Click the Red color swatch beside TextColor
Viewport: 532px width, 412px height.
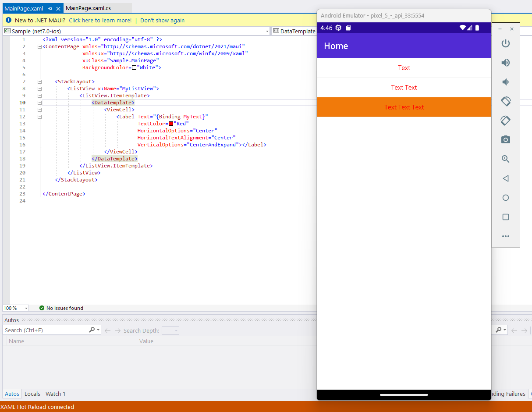click(170, 124)
